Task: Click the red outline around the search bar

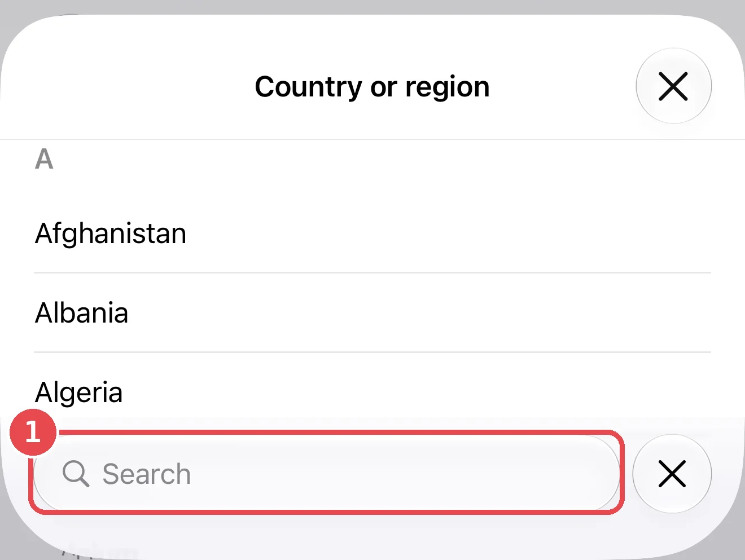Action: 326,433
